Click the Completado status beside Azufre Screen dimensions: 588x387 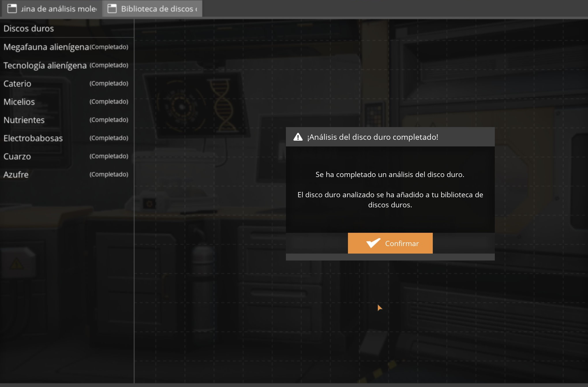[109, 174]
